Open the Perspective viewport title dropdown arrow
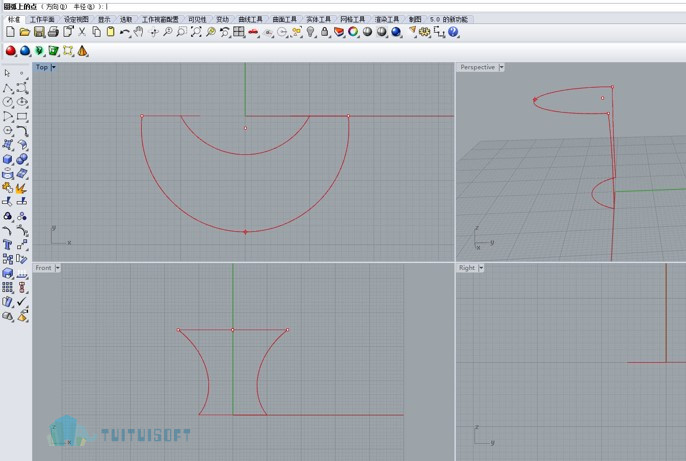The width and height of the screenshot is (686, 461). (x=501, y=67)
